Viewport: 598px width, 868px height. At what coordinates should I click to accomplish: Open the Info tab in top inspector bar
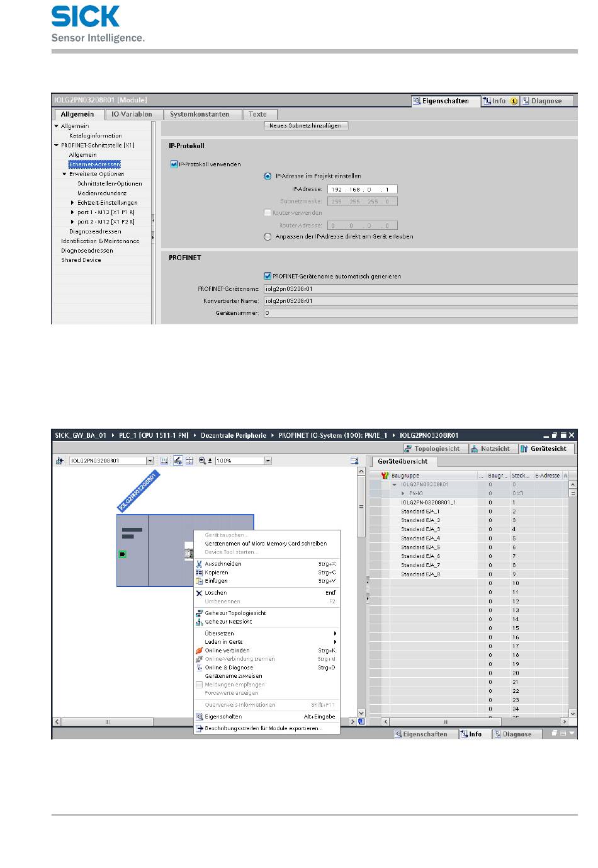[x=500, y=101]
